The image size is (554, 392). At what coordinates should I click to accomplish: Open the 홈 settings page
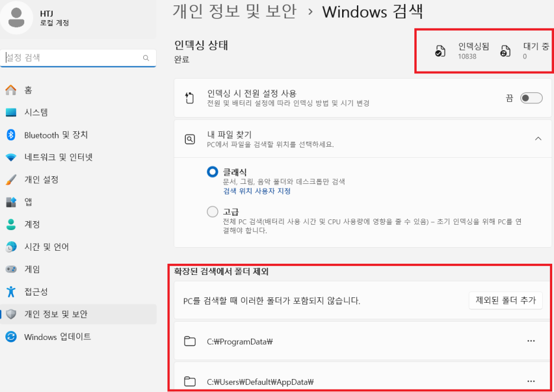coord(78,90)
